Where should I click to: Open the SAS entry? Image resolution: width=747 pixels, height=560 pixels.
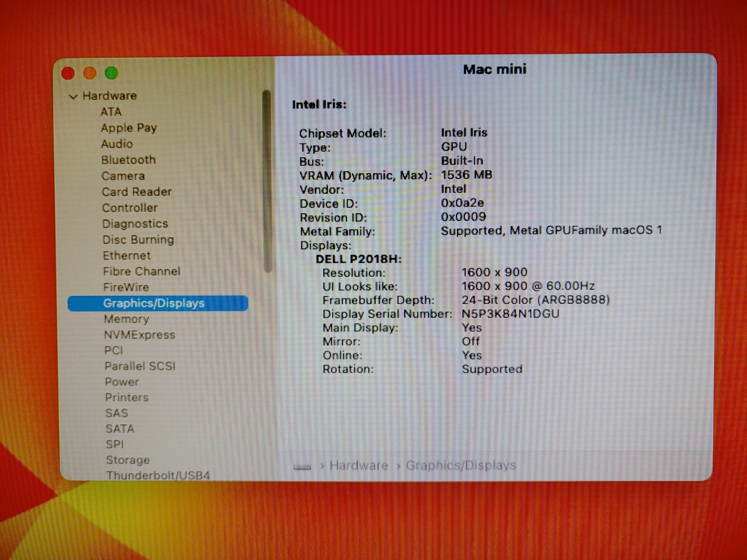[x=116, y=413]
